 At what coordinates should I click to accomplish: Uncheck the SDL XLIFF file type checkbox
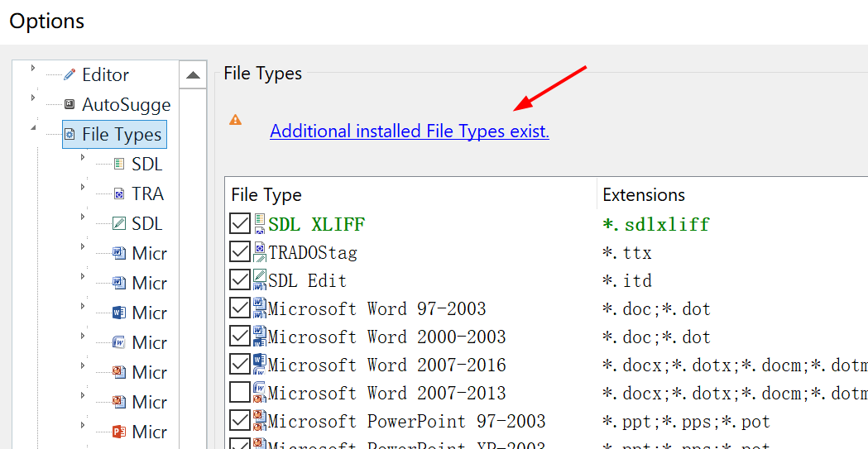240,223
